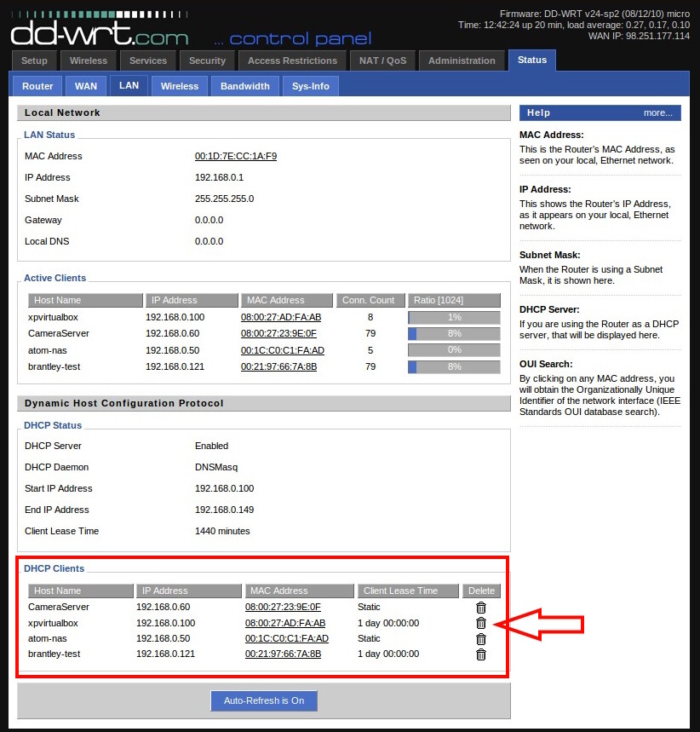Open the Setup tab
This screenshot has width=700, height=732.
pyautogui.click(x=34, y=61)
